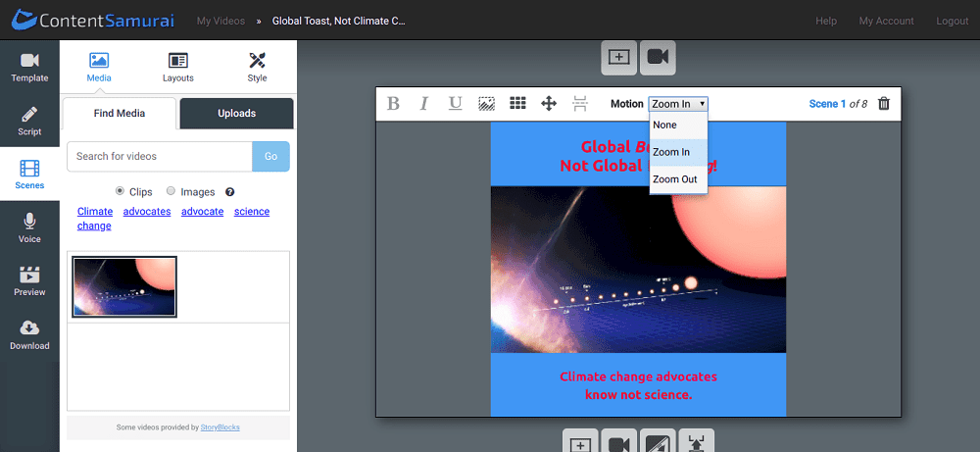This screenshot has width=980, height=452.
Task: Click the vertical spacing icon in toolbar
Action: tap(580, 104)
